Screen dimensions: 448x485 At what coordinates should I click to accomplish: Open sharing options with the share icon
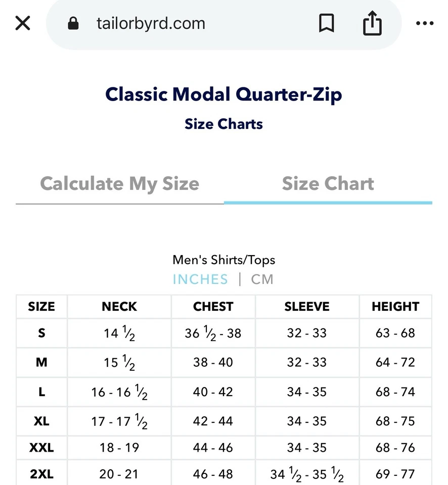click(x=373, y=23)
